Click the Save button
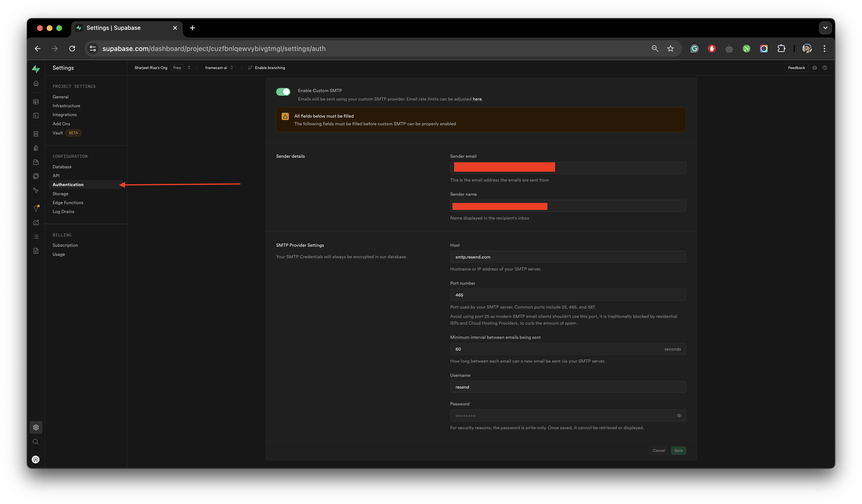Image resolution: width=862 pixels, height=504 pixels. click(x=678, y=450)
